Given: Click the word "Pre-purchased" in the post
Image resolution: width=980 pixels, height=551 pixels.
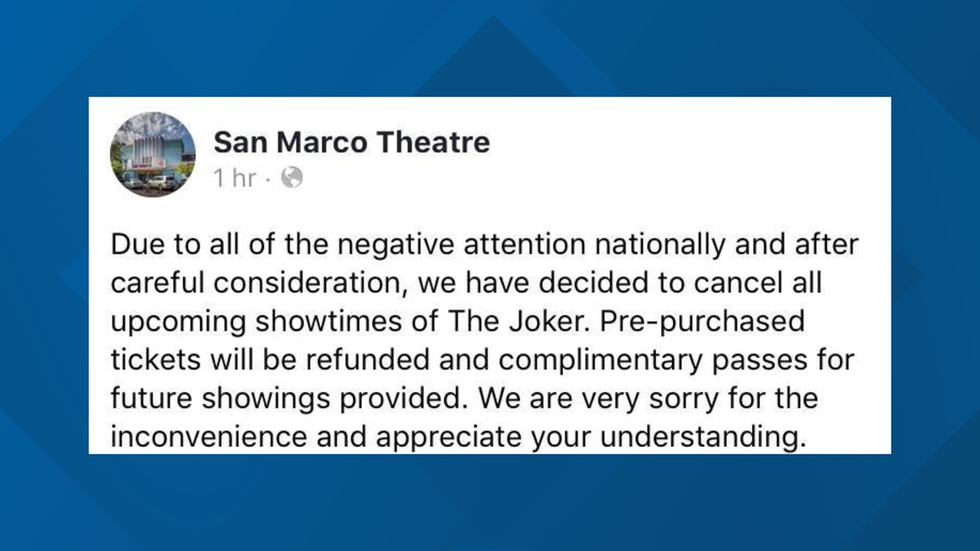Looking at the screenshot, I should (x=702, y=322).
